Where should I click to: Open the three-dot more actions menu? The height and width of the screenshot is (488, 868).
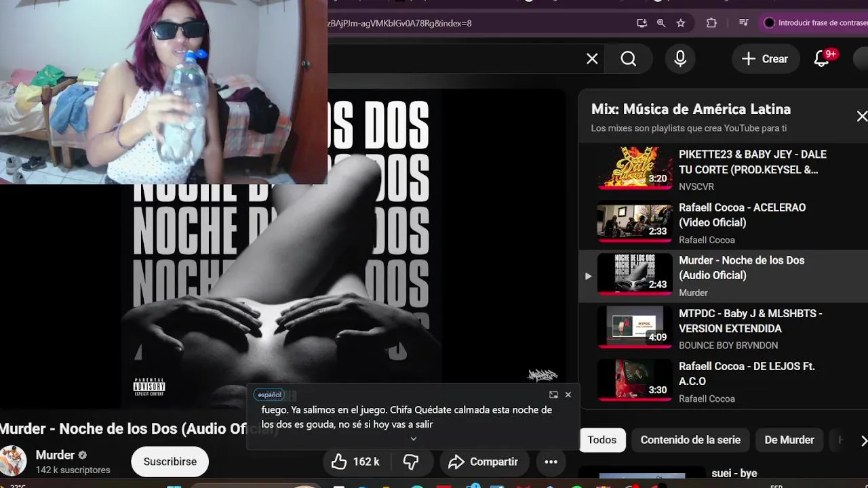tap(551, 462)
